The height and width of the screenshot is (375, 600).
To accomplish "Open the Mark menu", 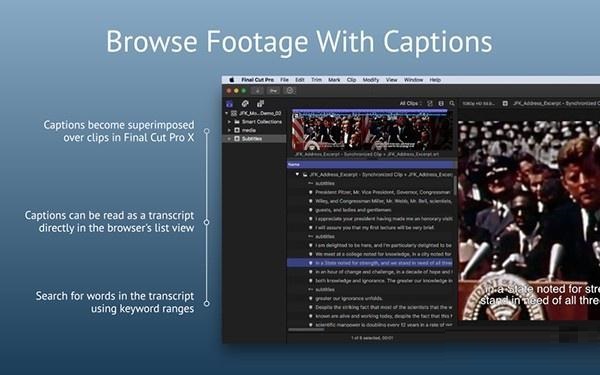I will point(334,80).
